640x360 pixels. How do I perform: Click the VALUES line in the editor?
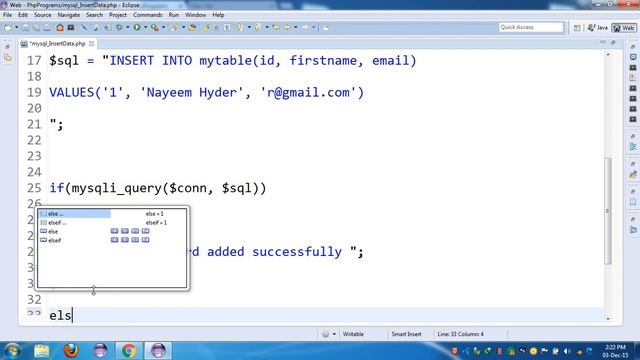(x=207, y=93)
